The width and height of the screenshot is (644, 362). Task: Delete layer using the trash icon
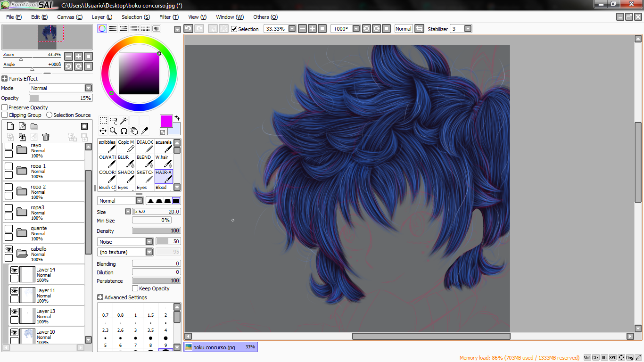pyautogui.click(x=46, y=137)
